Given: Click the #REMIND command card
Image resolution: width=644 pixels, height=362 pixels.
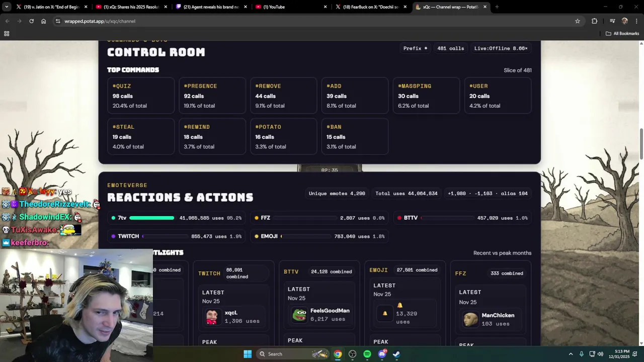Looking at the screenshot, I should pyautogui.click(x=212, y=136).
